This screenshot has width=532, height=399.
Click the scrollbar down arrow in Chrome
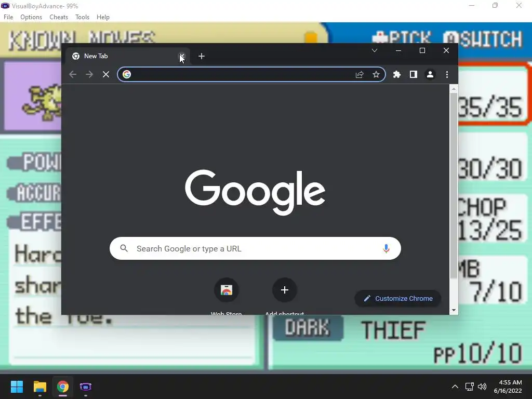click(453, 310)
